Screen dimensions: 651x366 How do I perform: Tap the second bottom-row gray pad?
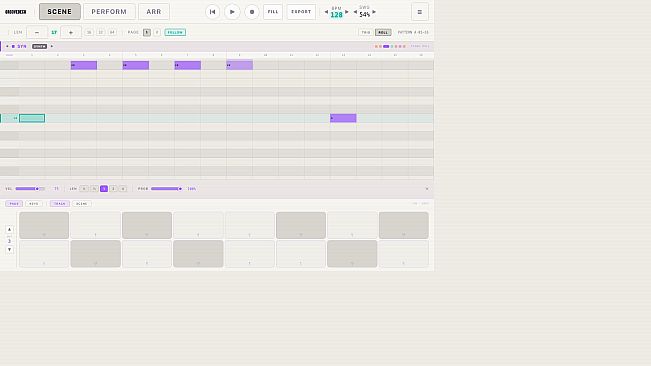(95, 254)
